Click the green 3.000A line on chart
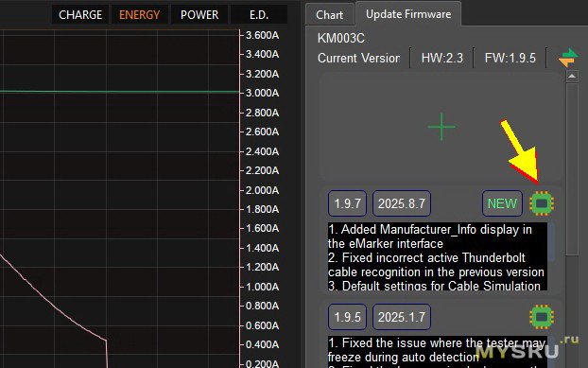The height and width of the screenshot is (368, 588). pos(119,92)
